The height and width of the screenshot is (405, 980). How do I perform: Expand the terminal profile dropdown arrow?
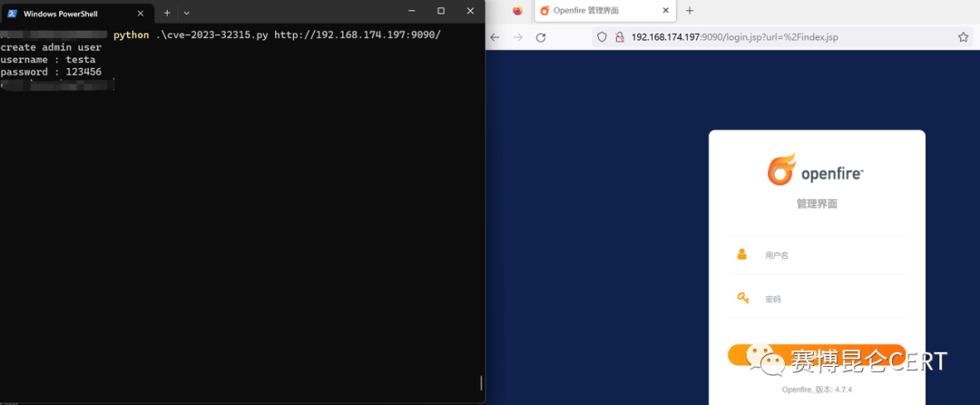(x=186, y=13)
